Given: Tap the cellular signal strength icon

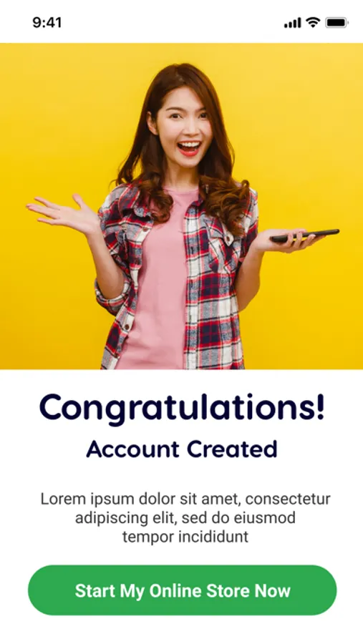Looking at the screenshot, I should pyautogui.click(x=292, y=23).
